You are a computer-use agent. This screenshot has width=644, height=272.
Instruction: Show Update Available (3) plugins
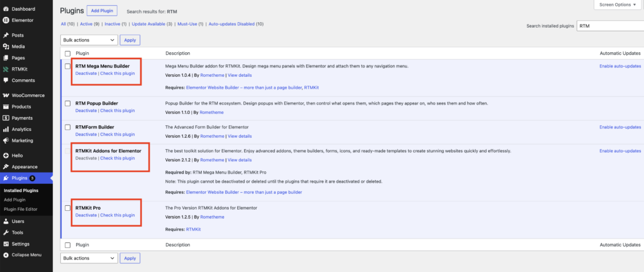click(152, 25)
